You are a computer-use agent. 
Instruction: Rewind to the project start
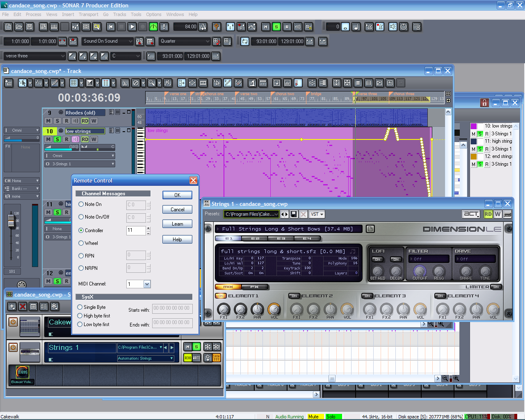(111, 27)
